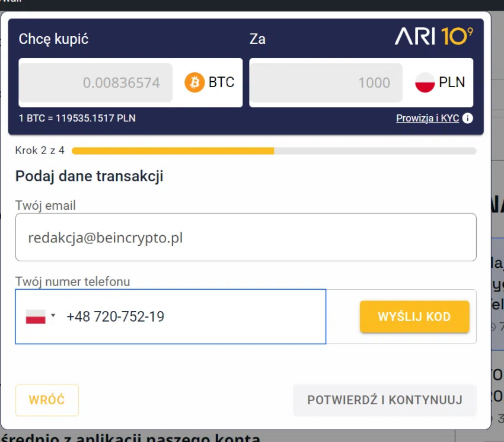This screenshot has width=504, height=442.
Task: Click the exchange rate text 1 BTC = 119535.1517 PLN
Action: tap(77, 118)
